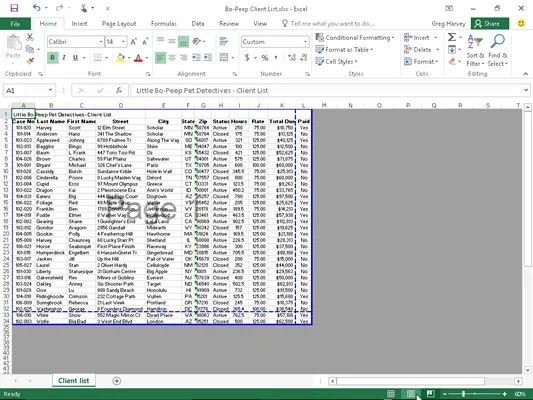Open the font name dropdown Calibri
This screenshot has width=533, height=400.
101,42
